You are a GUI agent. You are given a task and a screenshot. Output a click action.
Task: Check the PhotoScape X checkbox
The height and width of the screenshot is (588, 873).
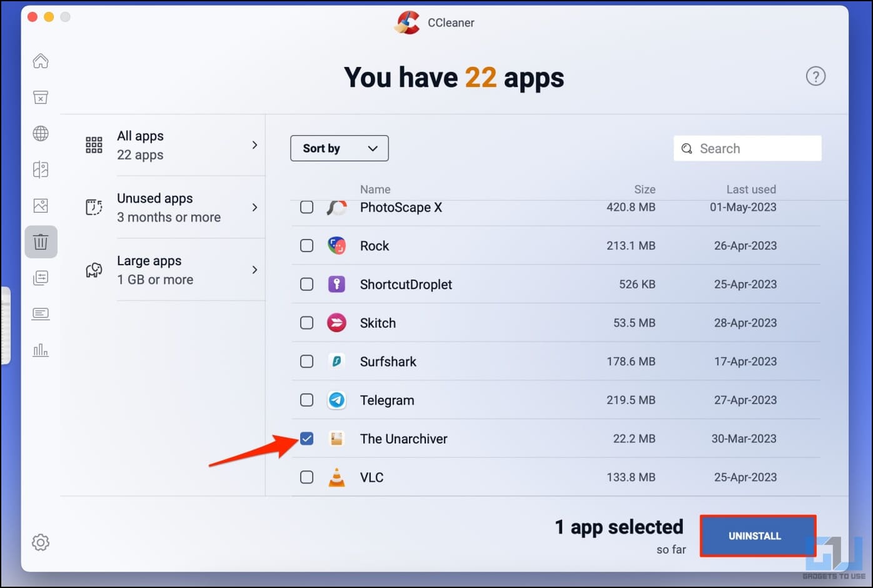click(x=306, y=207)
